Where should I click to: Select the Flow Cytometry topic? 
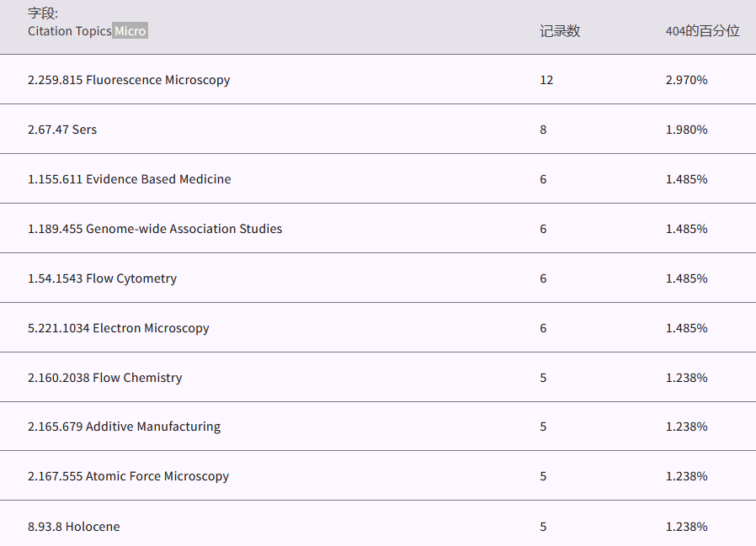[102, 278]
